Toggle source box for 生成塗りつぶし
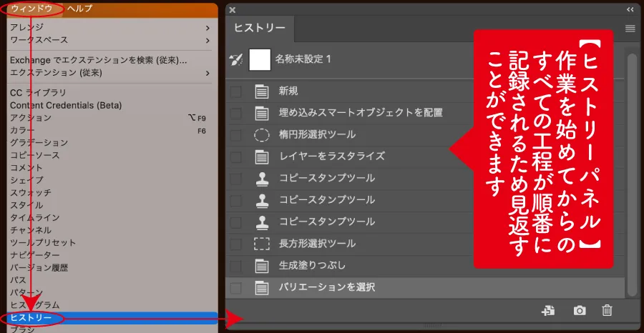Screen dimensions: 644x333 click(x=236, y=266)
